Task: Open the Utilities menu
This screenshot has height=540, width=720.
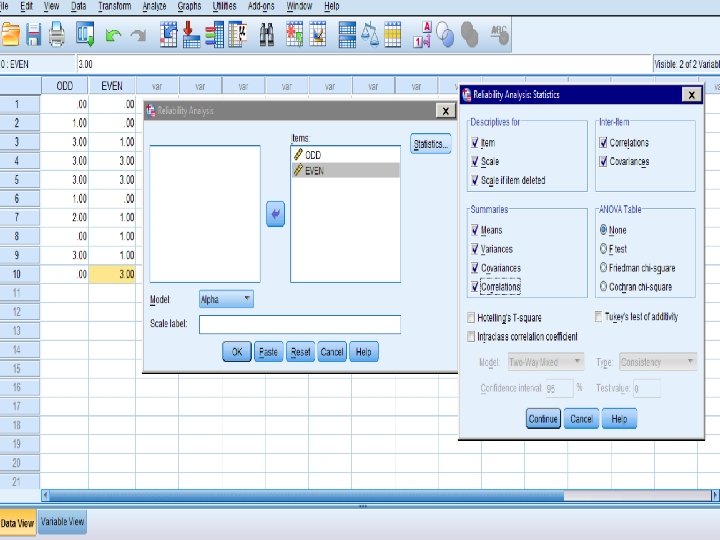Action: (225, 6)
